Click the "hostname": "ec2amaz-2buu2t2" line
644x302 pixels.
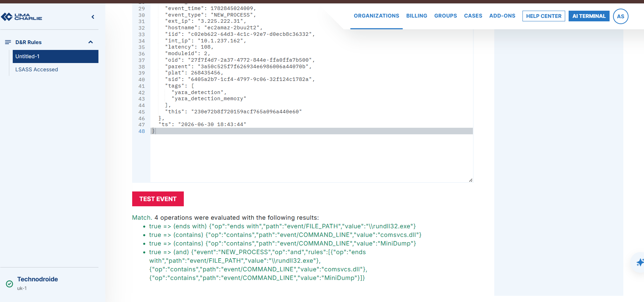pyautogui.click(x=213, y=28)
